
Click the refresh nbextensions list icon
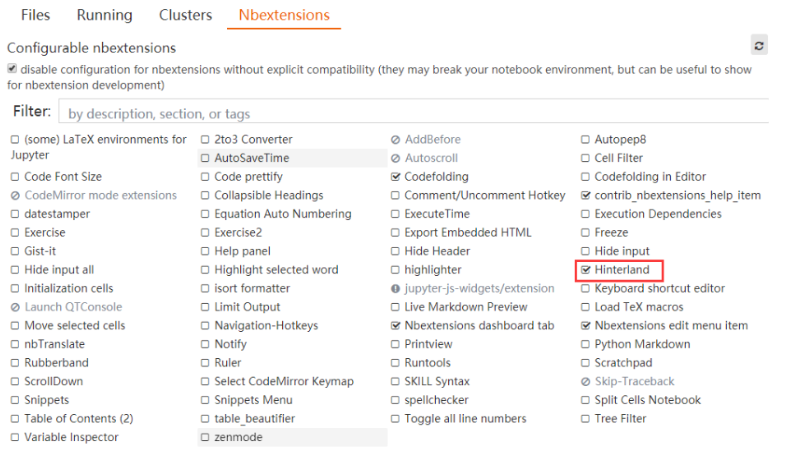tap(759, 46)
